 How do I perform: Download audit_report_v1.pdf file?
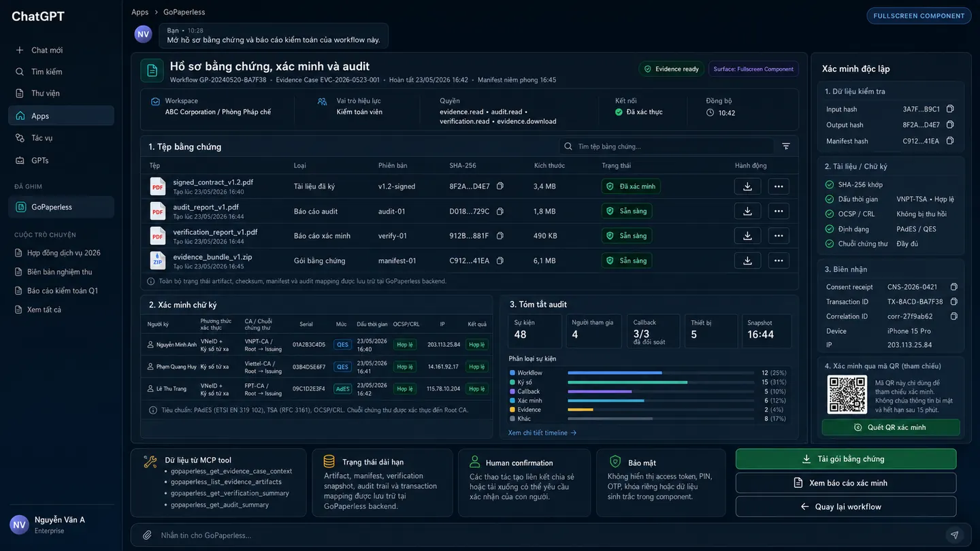(747, 211)
